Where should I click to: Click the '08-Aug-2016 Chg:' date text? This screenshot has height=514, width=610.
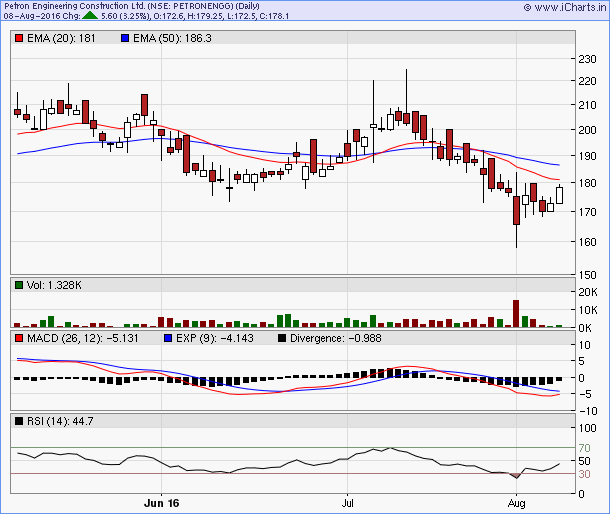[x=42, y=16]
